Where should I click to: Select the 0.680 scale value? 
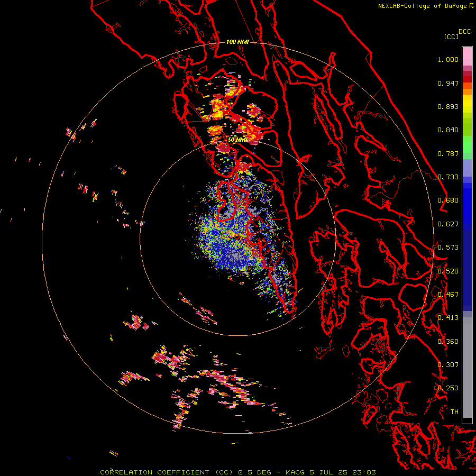448,200
